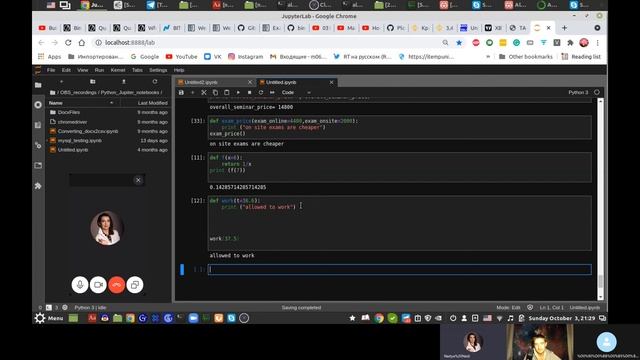Insert a cell below with plus icon
Screen dimensions: 640x360
coord(192,93)
